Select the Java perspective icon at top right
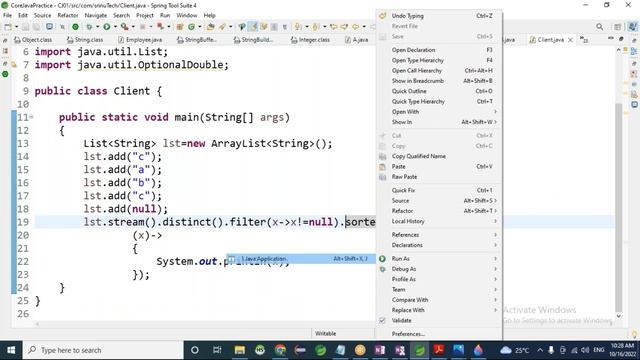The image size is (640, 360). [632, 27]
